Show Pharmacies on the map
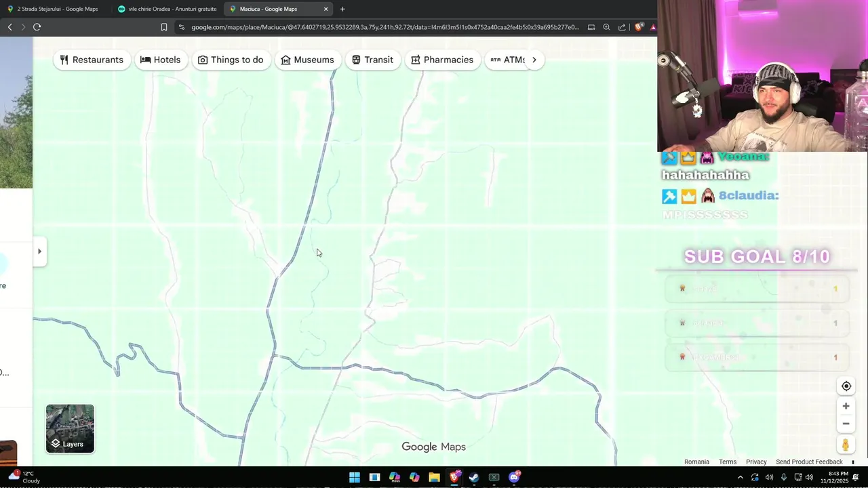The width and height of the screenshot is (868, 488). click(442, 60)
